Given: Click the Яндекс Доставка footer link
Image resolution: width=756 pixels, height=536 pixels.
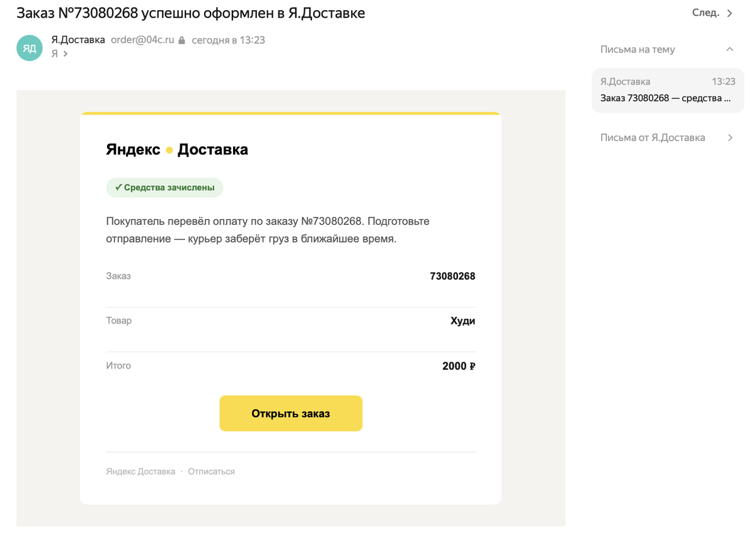Looking at the screenshot, I should tap(140, 471).
